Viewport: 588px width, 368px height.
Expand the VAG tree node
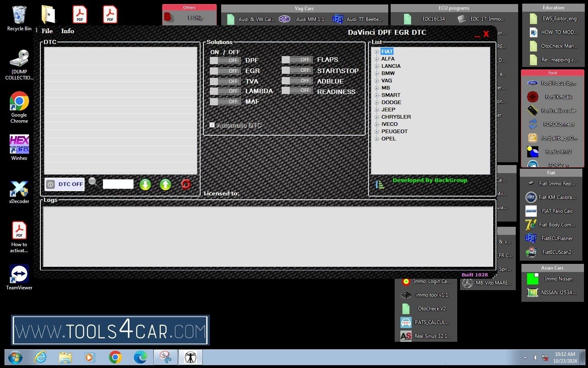pos(377,81)
